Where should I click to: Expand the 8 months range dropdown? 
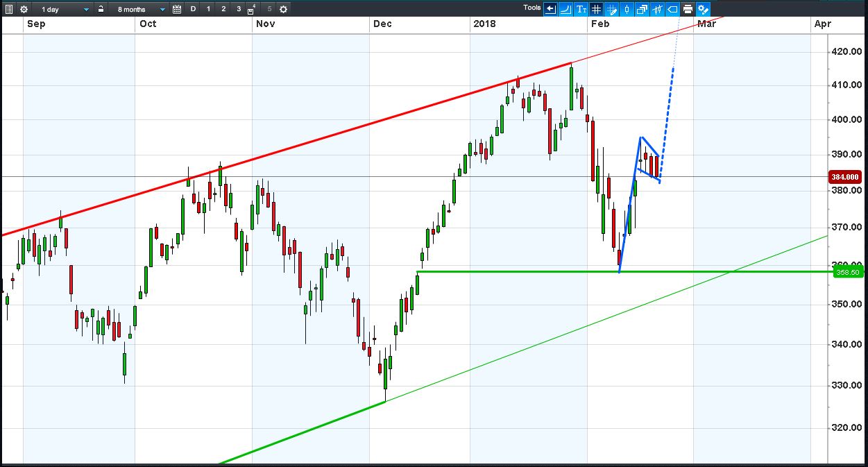point(139,9)
